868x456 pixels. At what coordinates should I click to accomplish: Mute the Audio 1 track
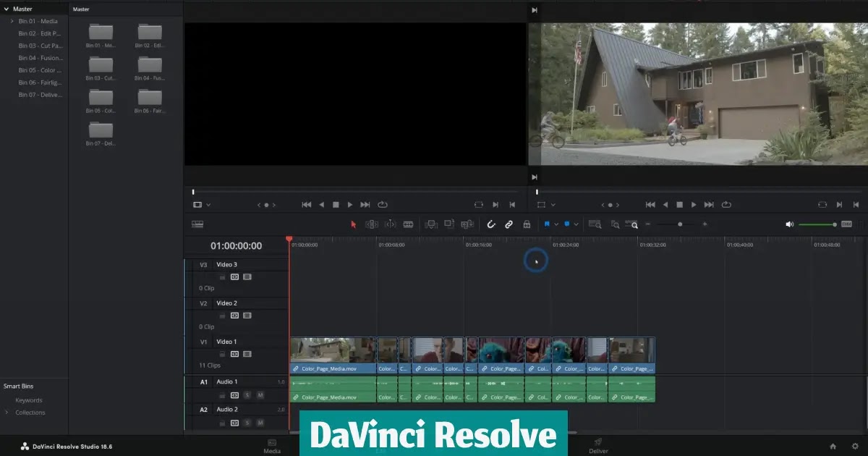(x=260, y=395)
